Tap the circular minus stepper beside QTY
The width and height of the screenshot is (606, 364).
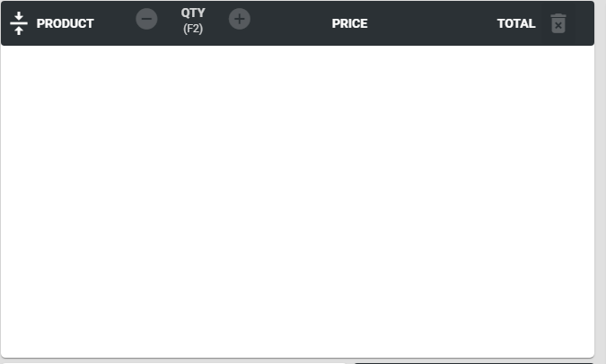(x=146, y=19)
